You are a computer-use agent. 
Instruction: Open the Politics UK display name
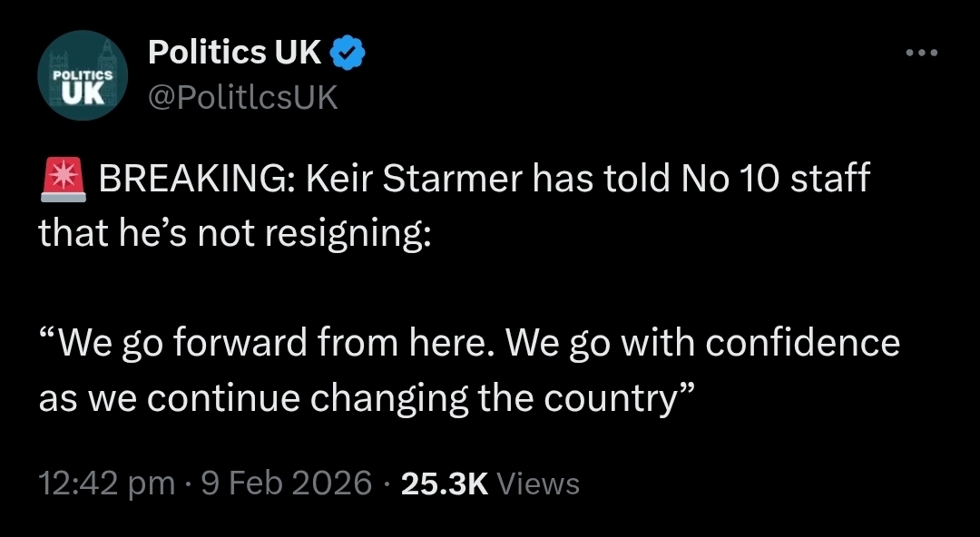pos(234,54)
